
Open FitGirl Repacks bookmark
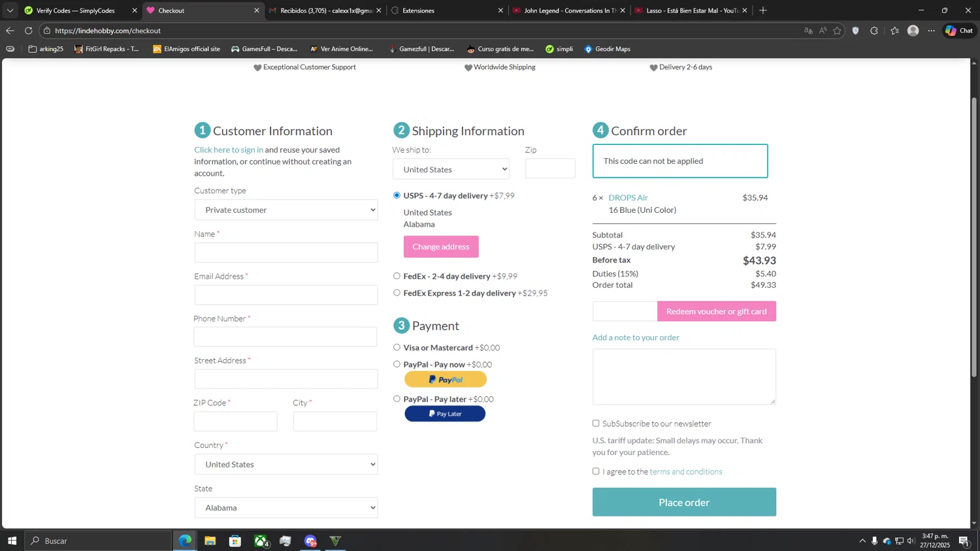pos(106,49)
